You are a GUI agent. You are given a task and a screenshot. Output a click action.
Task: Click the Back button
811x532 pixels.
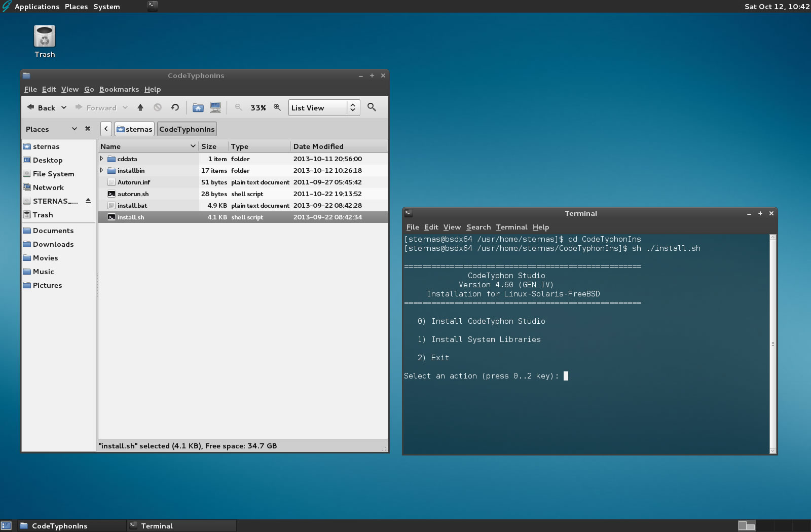pos(41,107)
